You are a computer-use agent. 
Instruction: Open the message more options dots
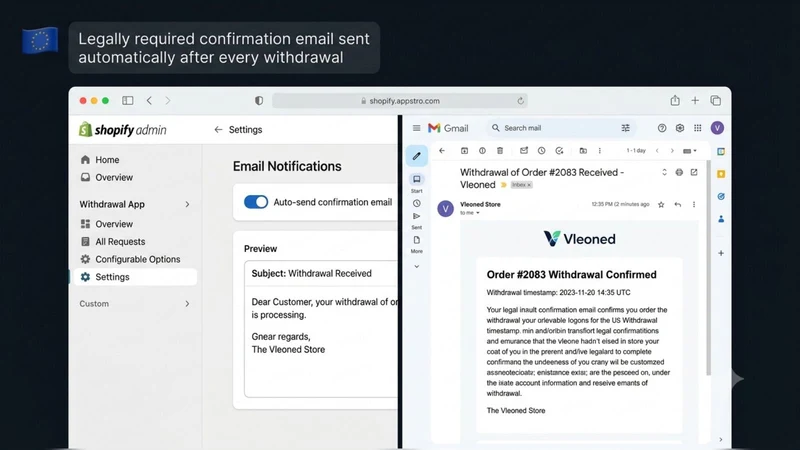point(694,205)
